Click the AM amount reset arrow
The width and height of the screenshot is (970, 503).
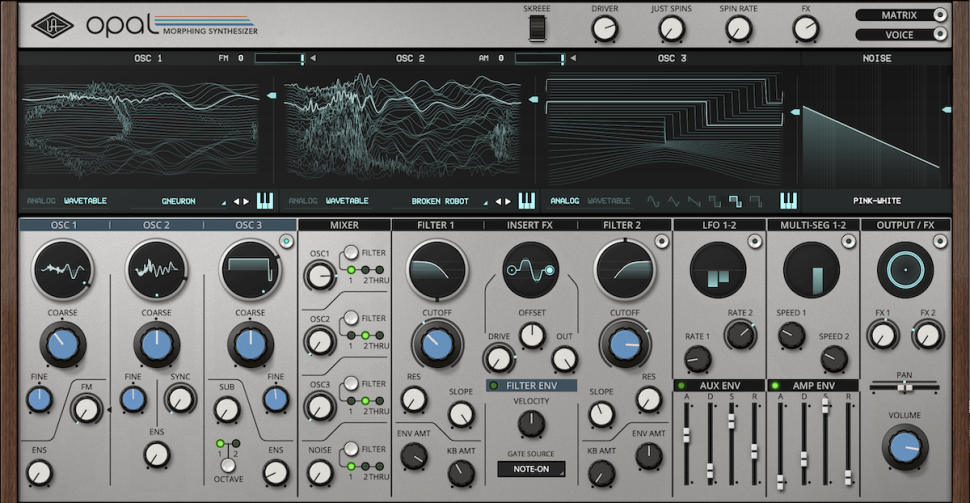(573, 58)
